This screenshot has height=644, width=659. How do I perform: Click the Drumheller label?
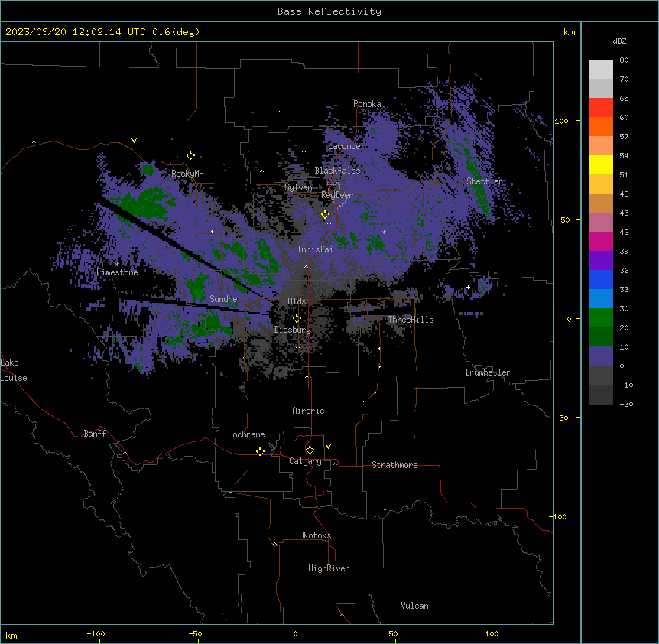pos(488,372)
